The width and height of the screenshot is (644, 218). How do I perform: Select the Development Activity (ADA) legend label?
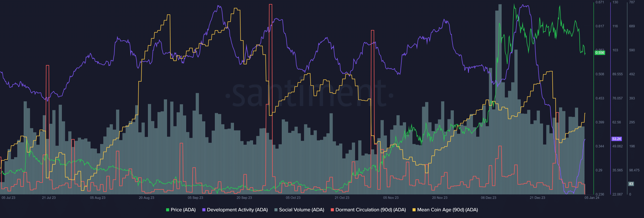pos(237,210)
